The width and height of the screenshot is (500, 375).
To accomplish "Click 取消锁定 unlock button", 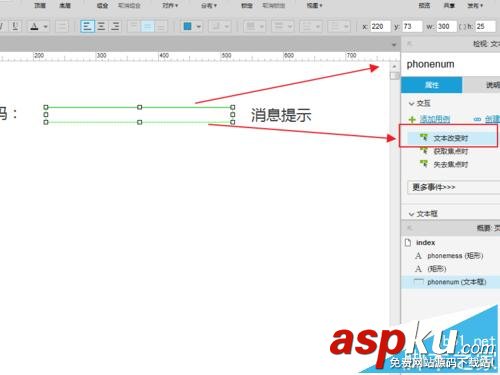I will [x=273, y=5].
